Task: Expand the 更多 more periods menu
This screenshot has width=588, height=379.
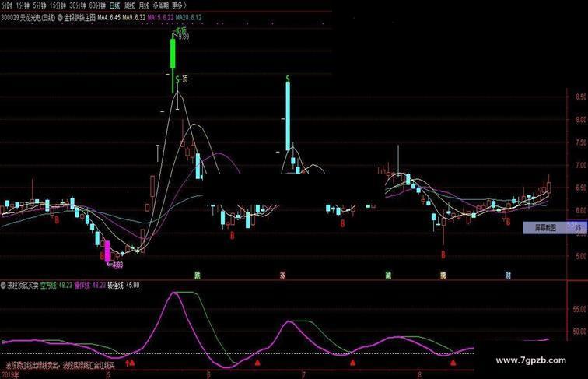Action: point(179,5)
